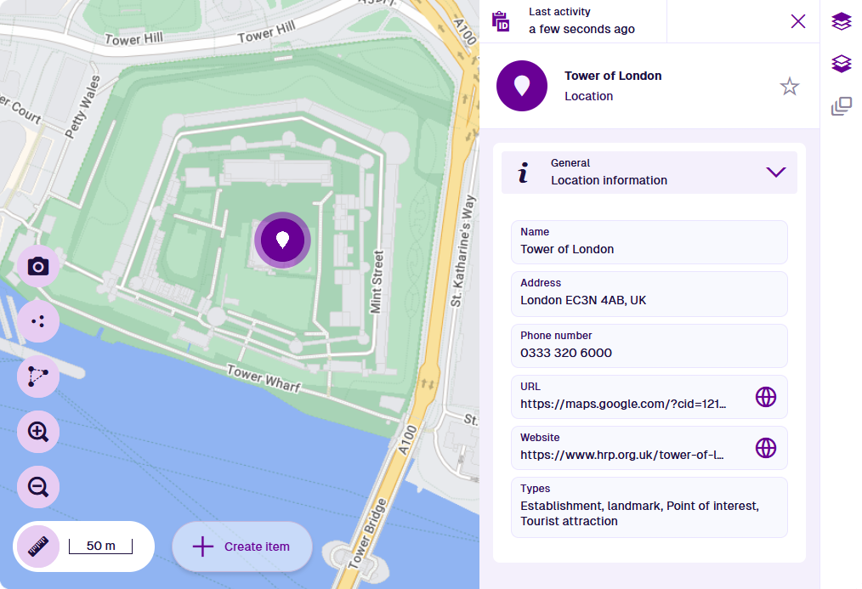The image size is (862, 589).
Task: Close the Tower of London details panel
Action: (798, 21)
